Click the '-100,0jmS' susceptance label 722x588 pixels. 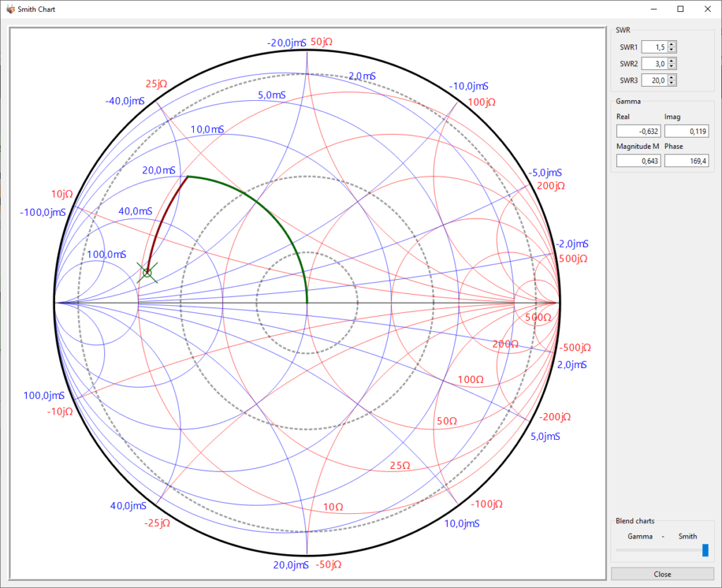43,212
